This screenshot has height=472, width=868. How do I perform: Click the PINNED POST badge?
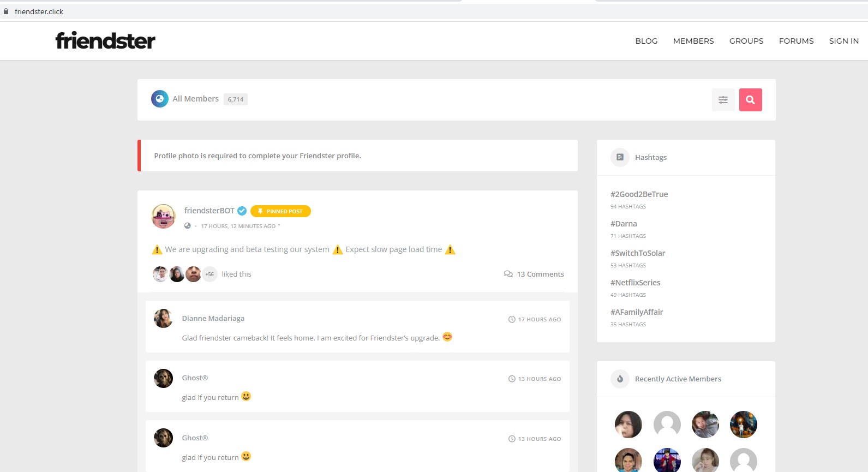coord(280,211)
